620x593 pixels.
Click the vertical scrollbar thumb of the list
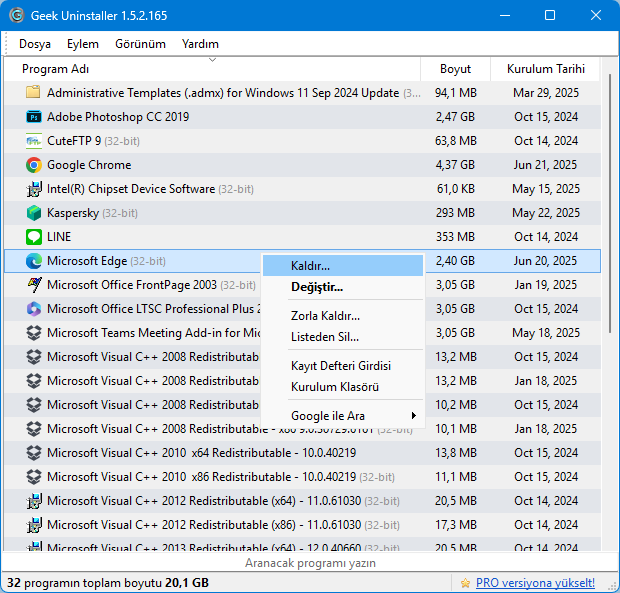610,203
